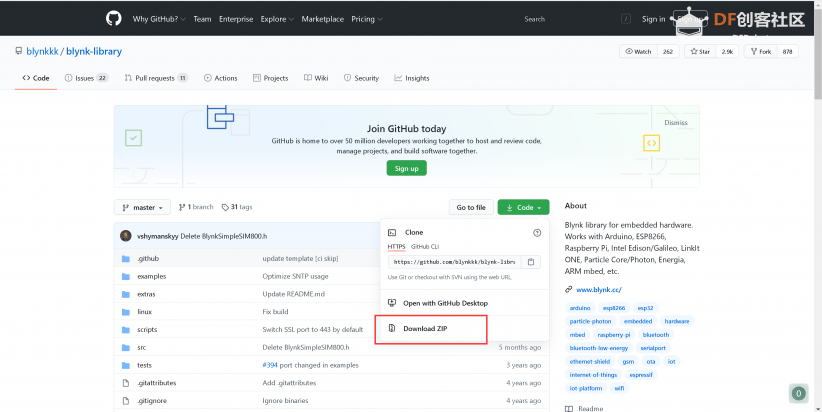
Task: Click the search slash shortcut icon
Action: (x=626, y=19)
